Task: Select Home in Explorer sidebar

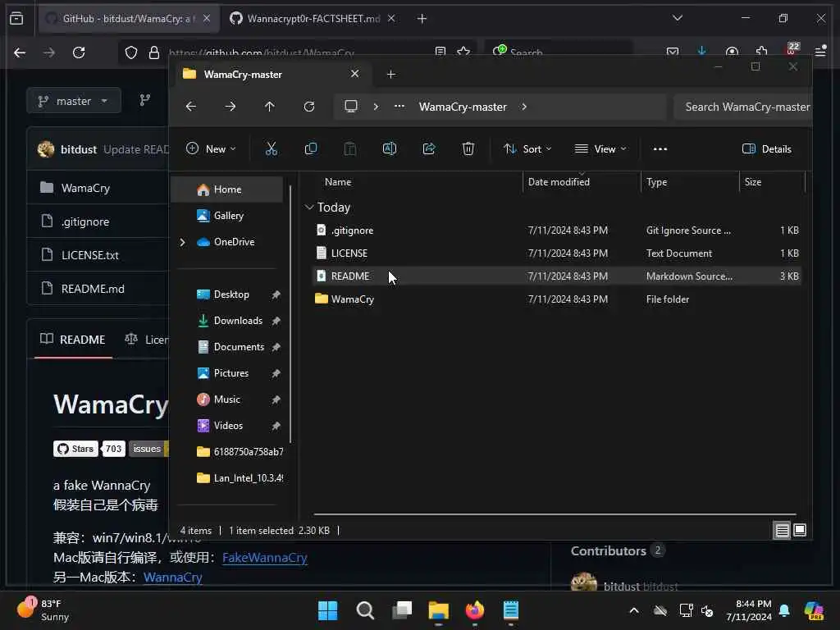Action: pos(226,189)
